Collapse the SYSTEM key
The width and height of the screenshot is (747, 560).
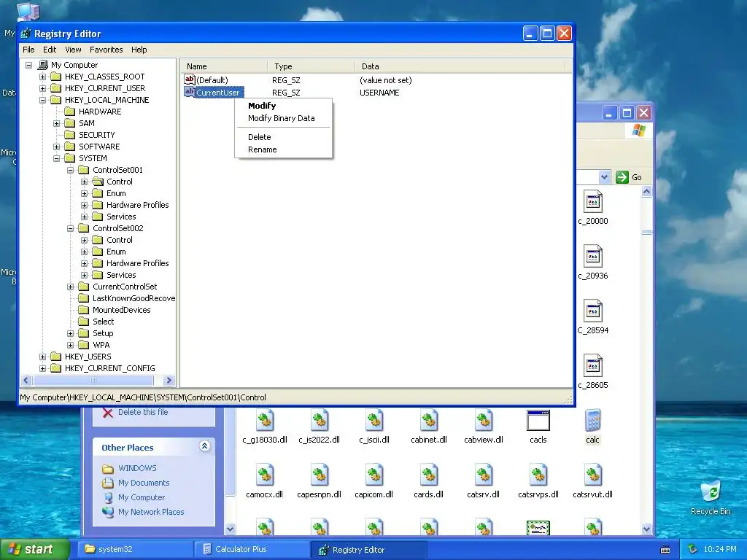click(x=56, y=158)
